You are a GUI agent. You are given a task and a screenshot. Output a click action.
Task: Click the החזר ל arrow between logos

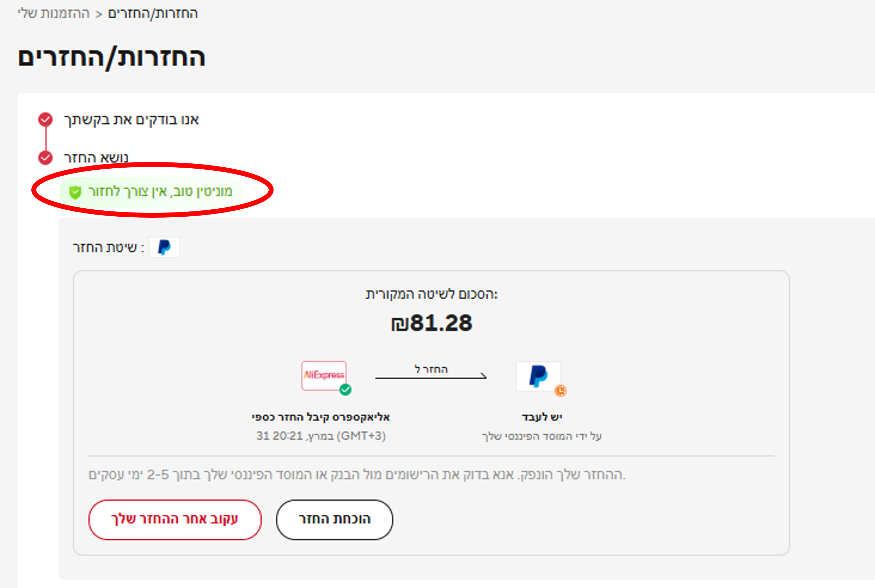click(x=431, y=376)
